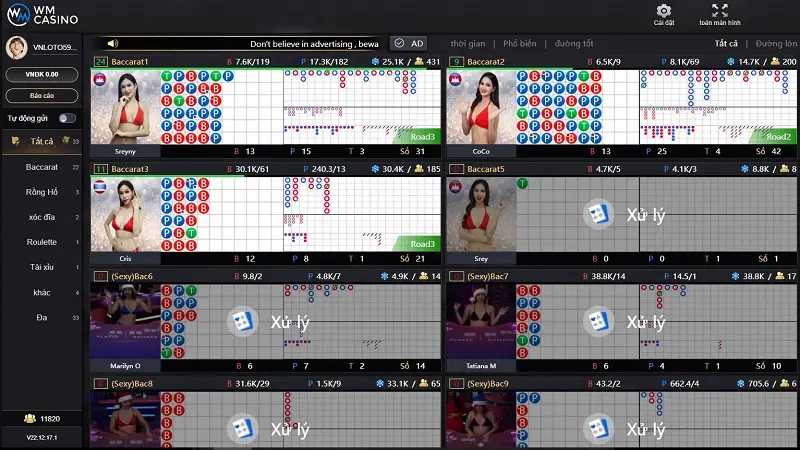800x450 pixels.
Task: Open the user avatar VNLOTO59
Action: [x=17, y=47]
